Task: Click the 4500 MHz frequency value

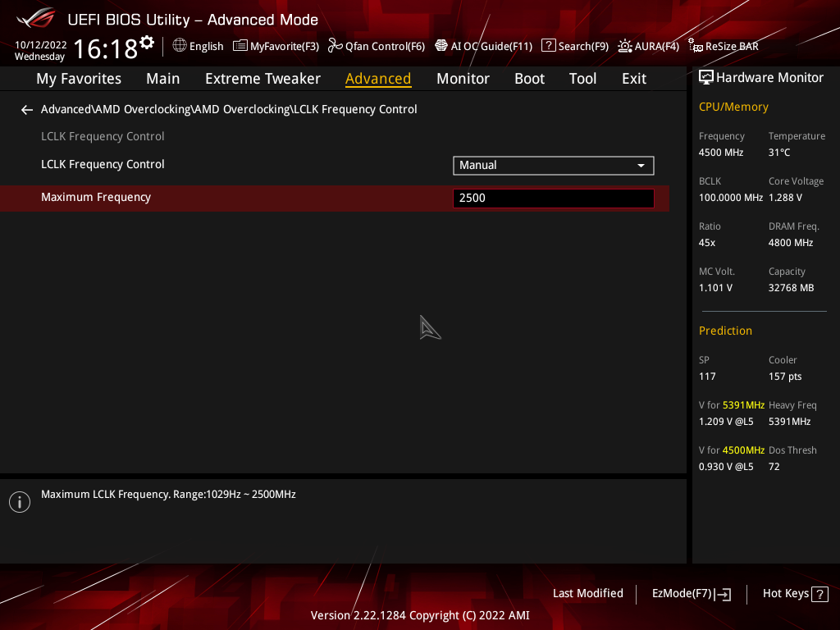Action: tap(720, 153)
